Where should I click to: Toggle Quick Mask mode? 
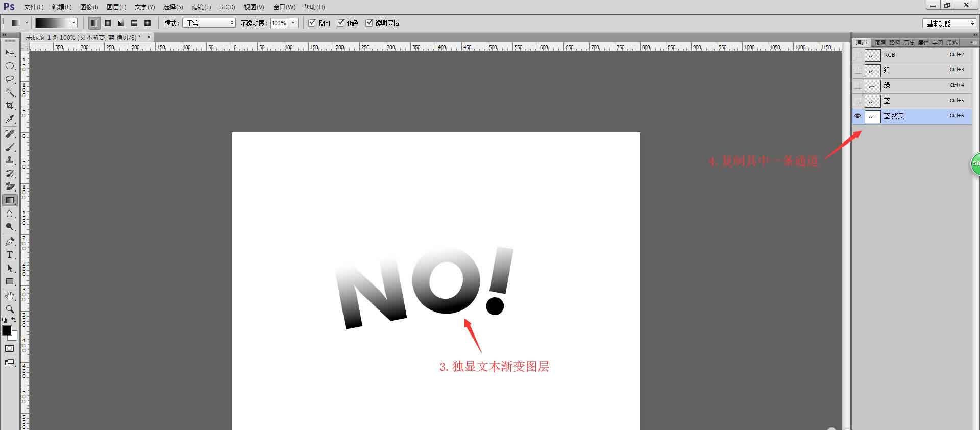click(x=10, y=349)
